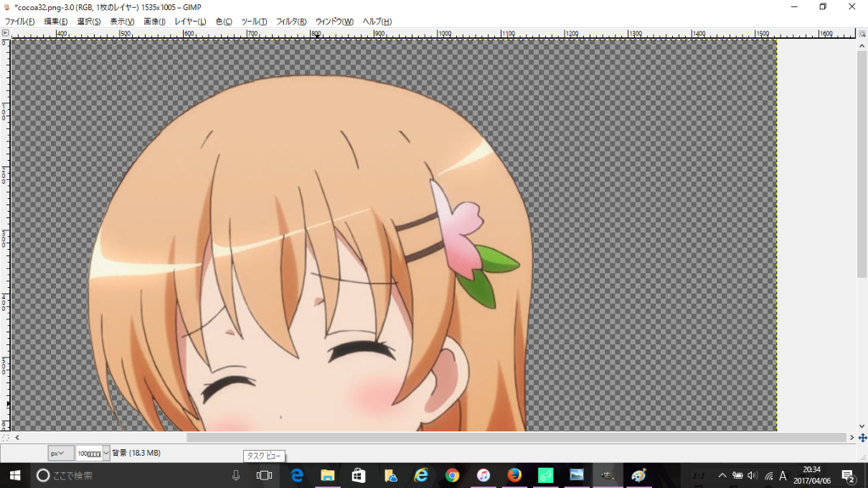Click the zoom percentage field
The image size is (868, 488).
click(89, 453)
